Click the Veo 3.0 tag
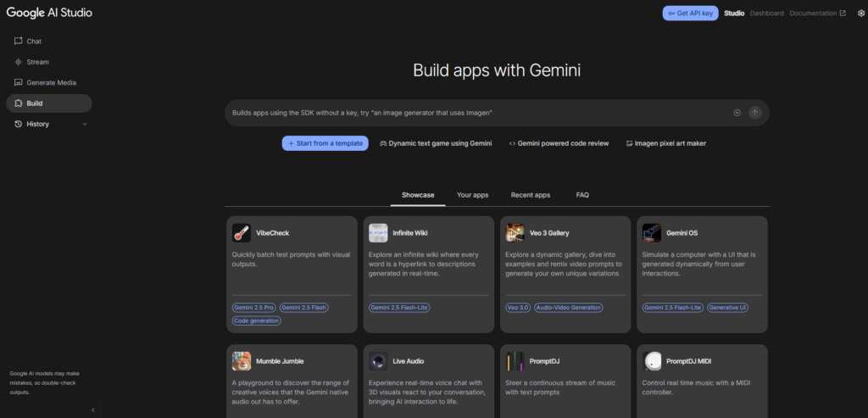This screenshot has height=418, width=868. (x=518, y=308)
